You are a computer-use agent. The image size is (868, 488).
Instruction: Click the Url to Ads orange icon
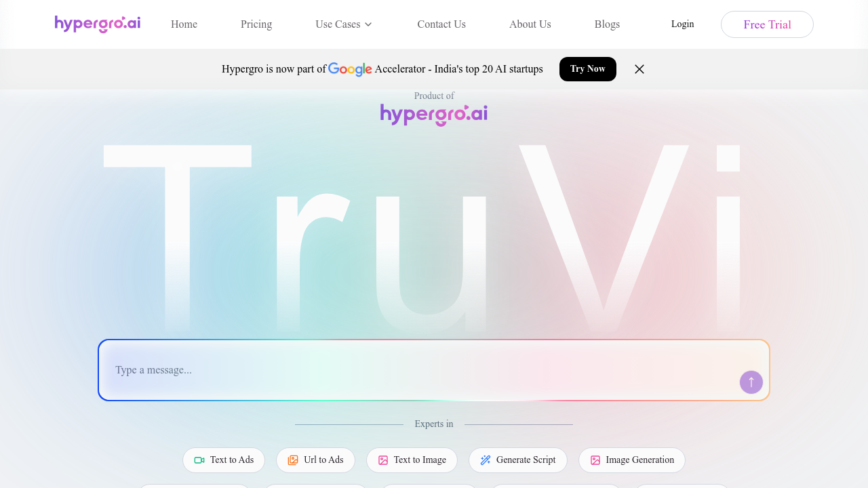(294, 460)
